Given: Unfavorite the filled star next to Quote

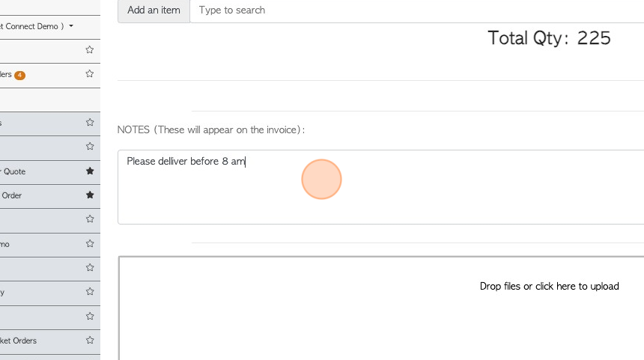Looking at the screenshot, I should [90, 171].
